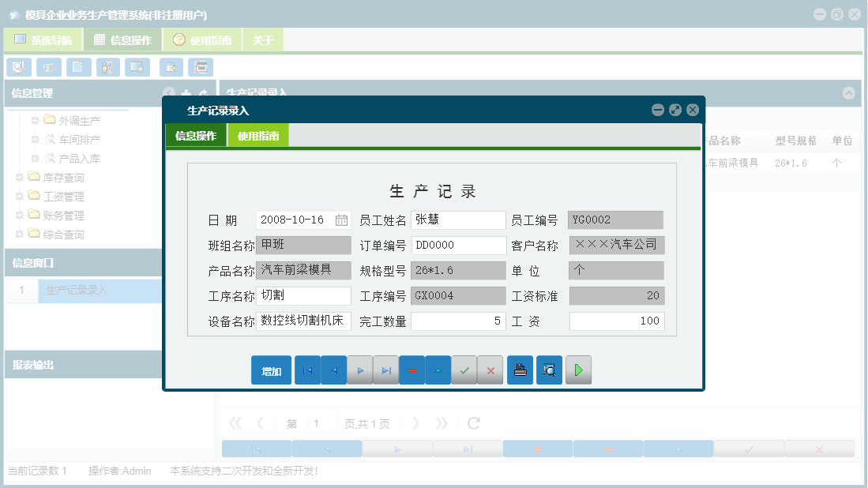Click the print icon in the record dialog

click(x=520, y=370)
